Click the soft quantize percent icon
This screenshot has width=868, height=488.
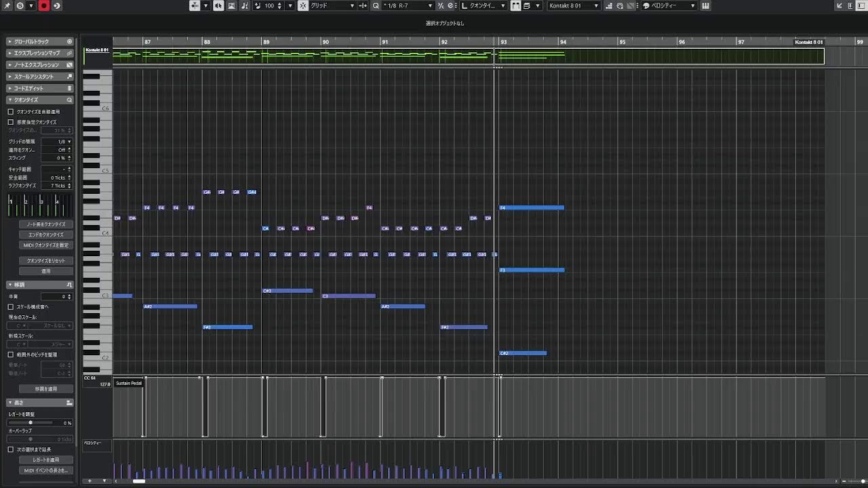(x=441, y=5)
